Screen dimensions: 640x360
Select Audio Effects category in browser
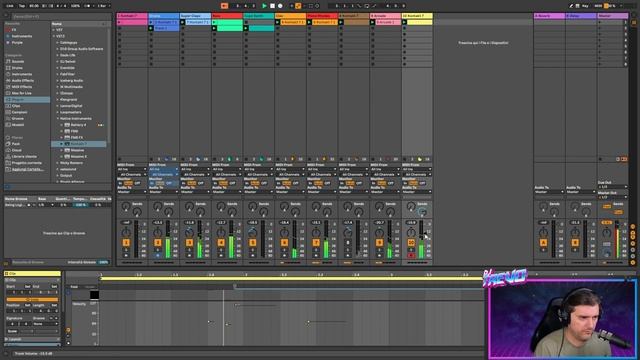point(22,80)
